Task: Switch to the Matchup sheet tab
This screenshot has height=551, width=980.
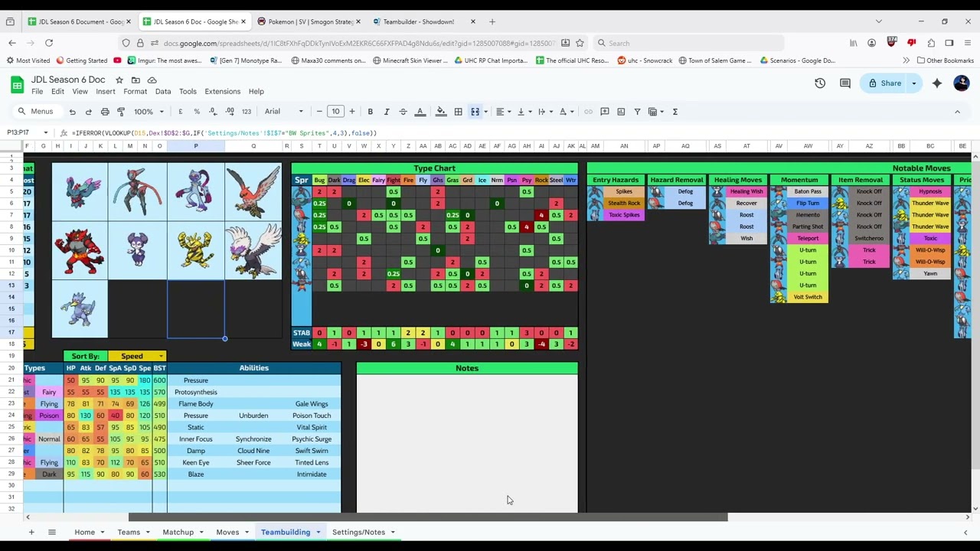Action: point(178,532)
